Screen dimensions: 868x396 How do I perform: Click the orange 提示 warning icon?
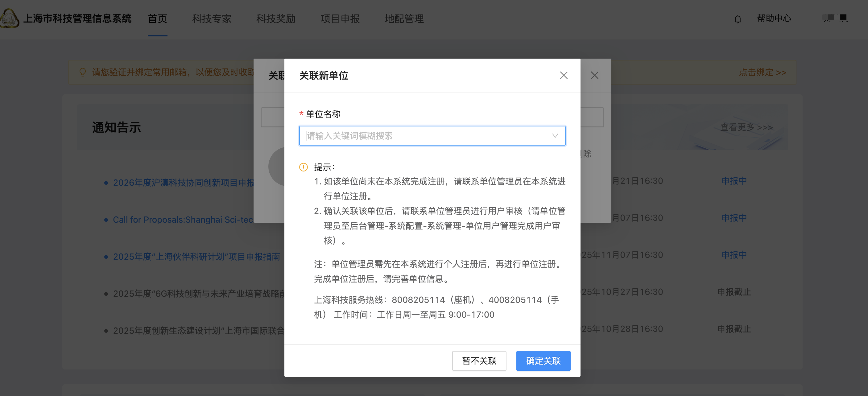(303, 167)
